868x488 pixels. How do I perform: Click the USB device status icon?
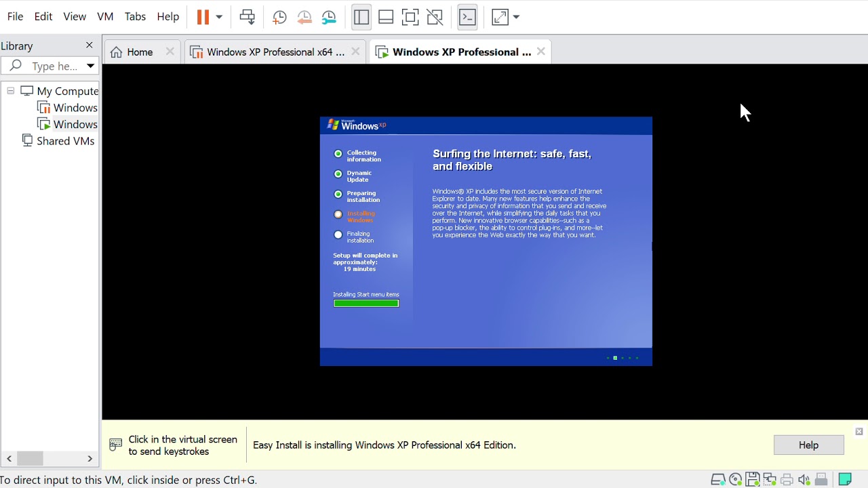[821, 480]
